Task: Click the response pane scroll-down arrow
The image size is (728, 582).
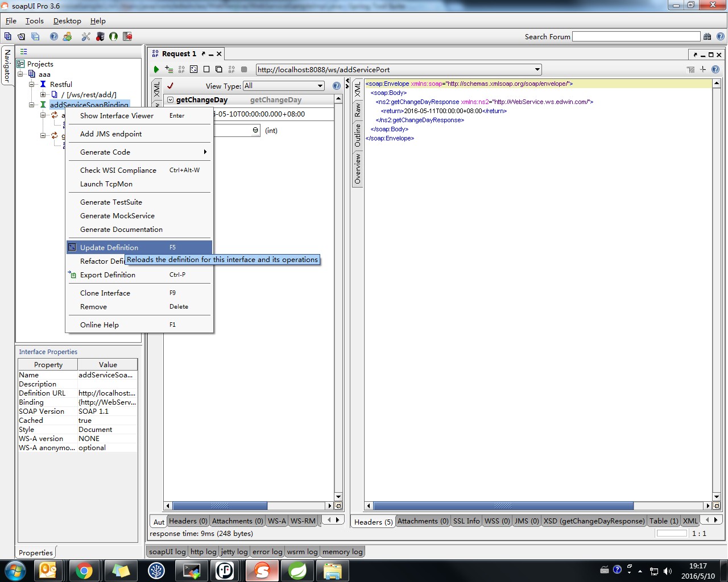Action: point(717,496)
